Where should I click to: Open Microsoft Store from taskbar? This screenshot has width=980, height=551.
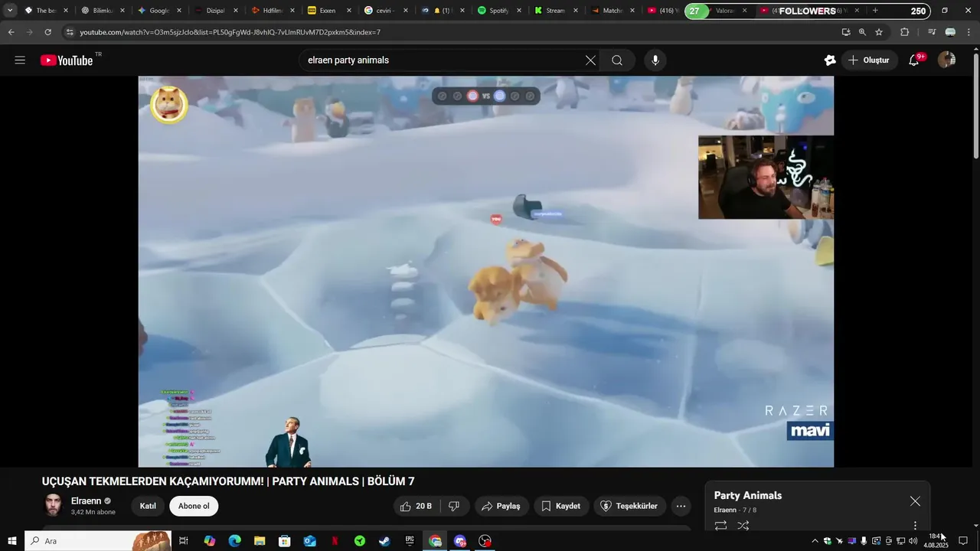point(285,541)
